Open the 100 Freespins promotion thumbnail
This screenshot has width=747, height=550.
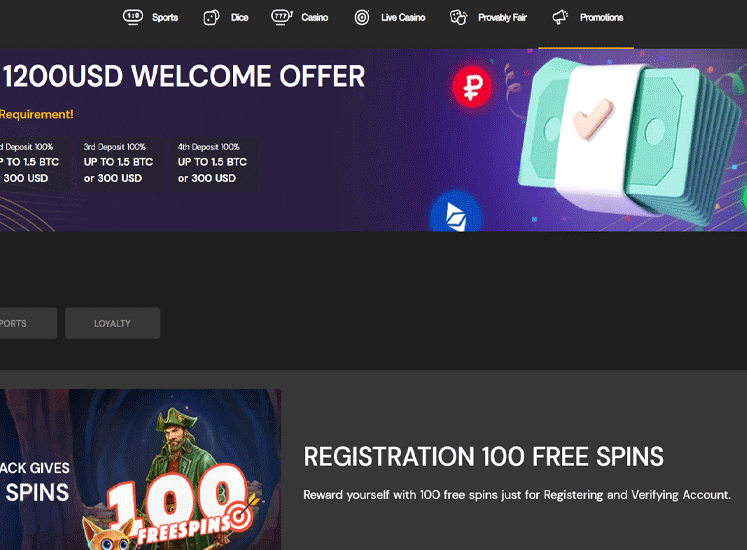pyautogui.click(x=141, y=469)
